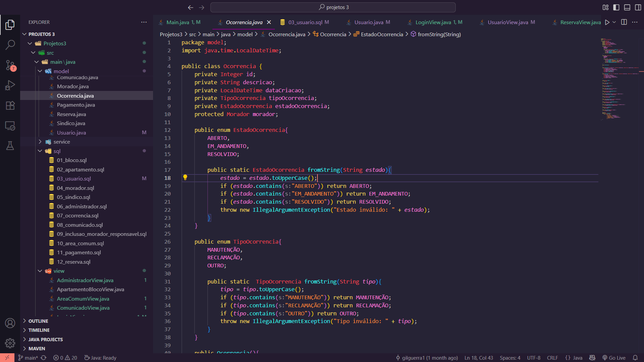The width and height of the screenshot is (644, 362).
Task: Change CRLF end of line setting
Action: click(x=552, y=358)
